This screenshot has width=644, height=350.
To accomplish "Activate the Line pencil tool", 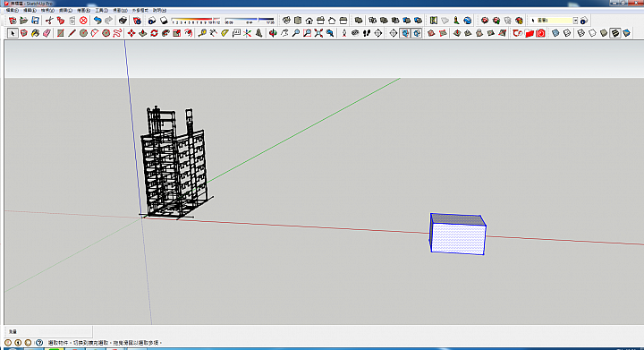I will tap(72, 33).
